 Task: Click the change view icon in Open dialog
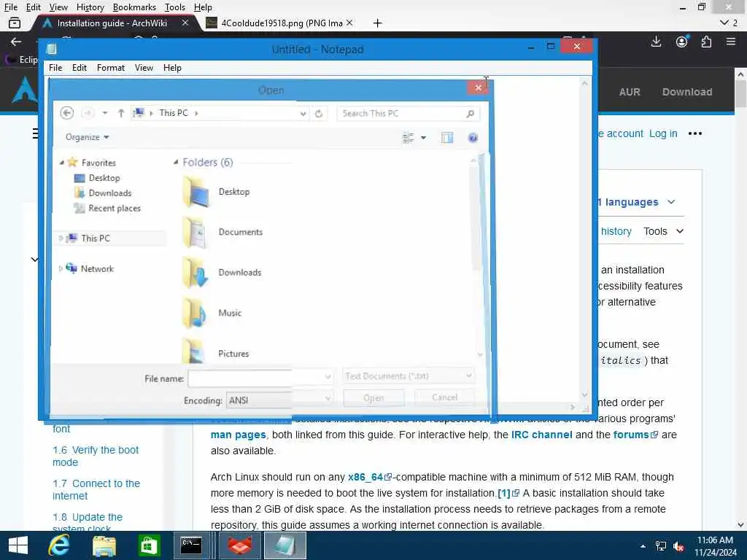click(x=409, y=138)
